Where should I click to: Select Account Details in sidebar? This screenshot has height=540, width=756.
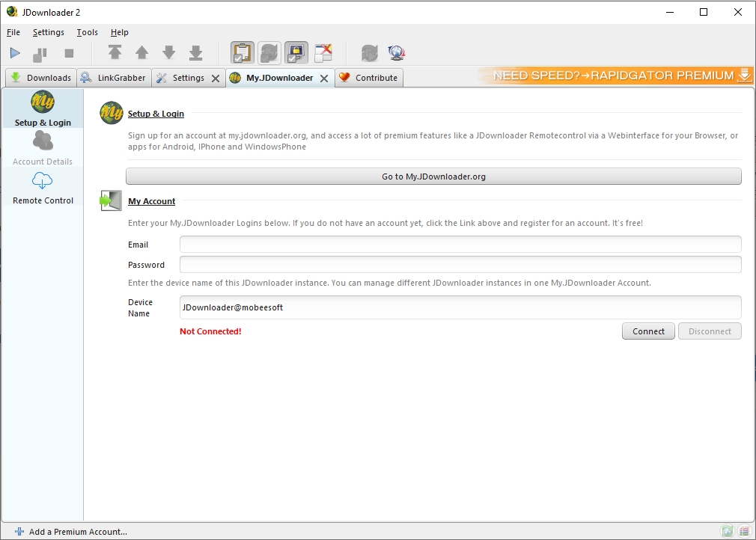43,148
